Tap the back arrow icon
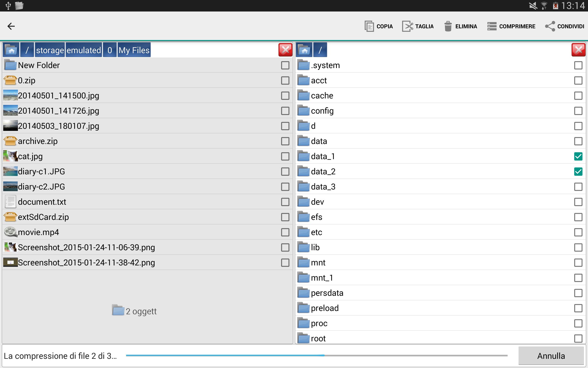Image resolution: width=588 pixels, height=368 pixels. click(11, 26)
